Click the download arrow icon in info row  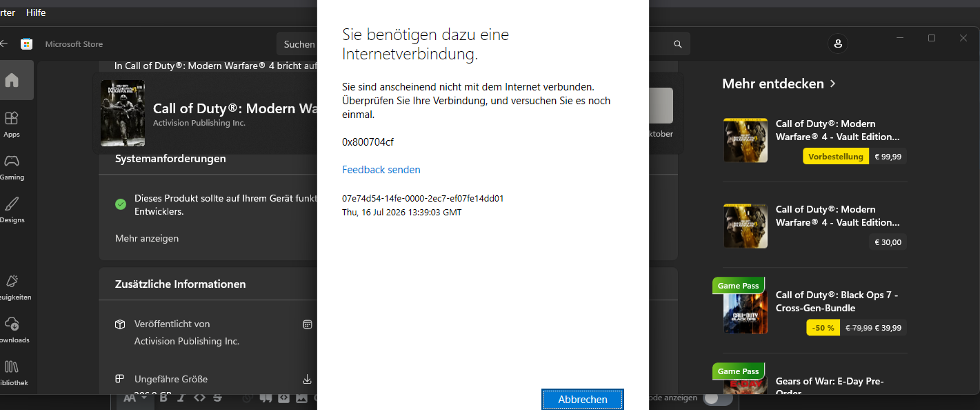(x=308, y=379)
